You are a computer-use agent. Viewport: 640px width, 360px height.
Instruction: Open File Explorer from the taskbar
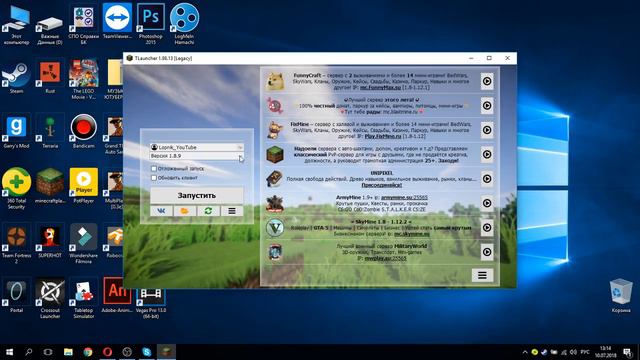point(68,351)
